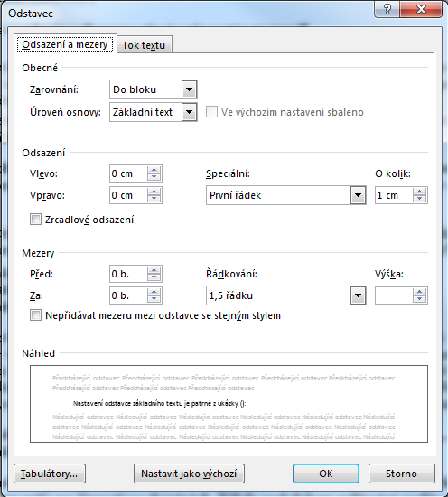Increase Před spacing with up arrow
The image size is (448, 497).
pos(154,270)
